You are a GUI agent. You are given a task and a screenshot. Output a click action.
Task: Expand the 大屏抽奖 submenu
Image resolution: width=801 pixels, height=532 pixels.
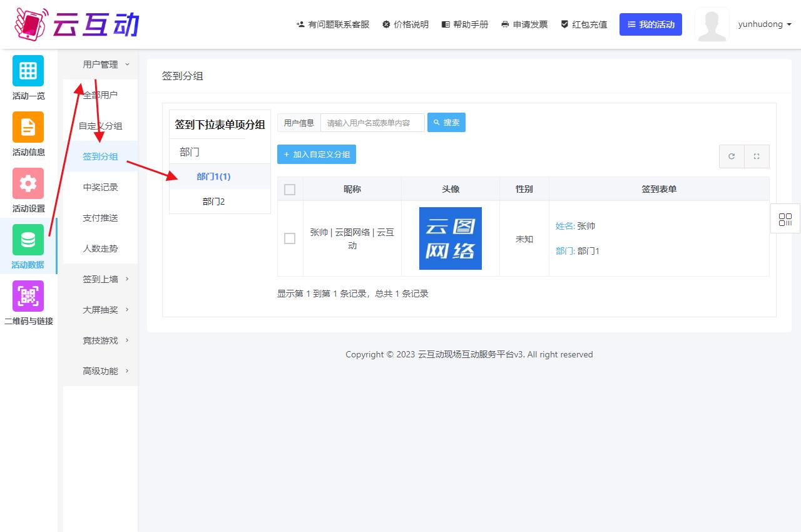coord(106,310)
